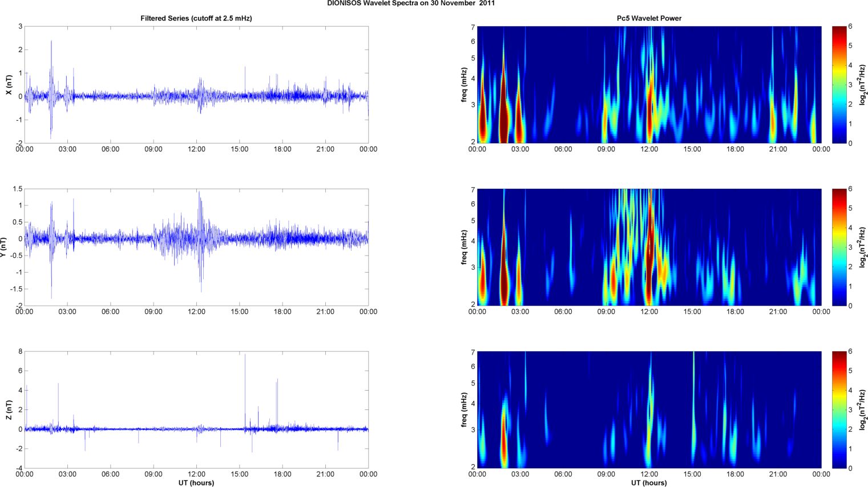The image size is (868, 487).
Task: Click the top (X) wavelet power spectrogram
Action: pyautogui.click(x=649, y=84)
